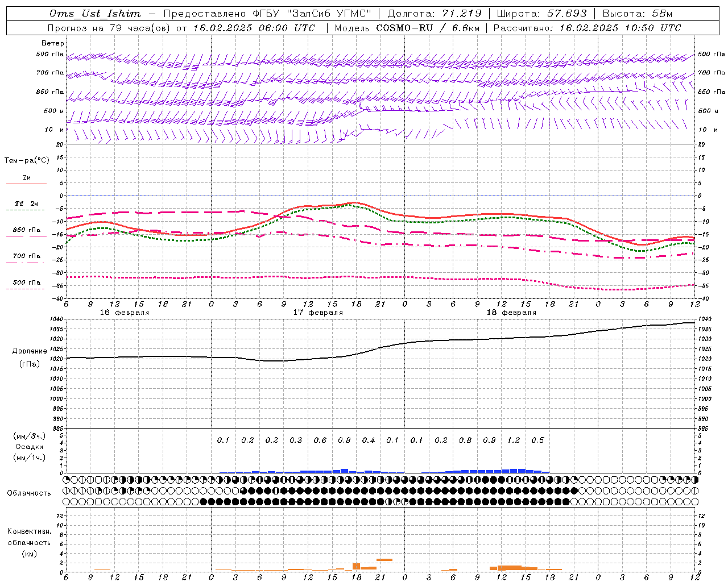Click the Тем-ра(°C) temperature panel label
The height and width of the screenshot is (582, 728).
(27, 161)
